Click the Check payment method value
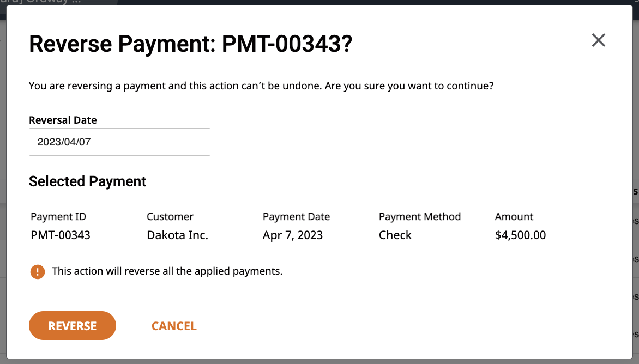Screen dimensions: 639x364 (395, 235)
